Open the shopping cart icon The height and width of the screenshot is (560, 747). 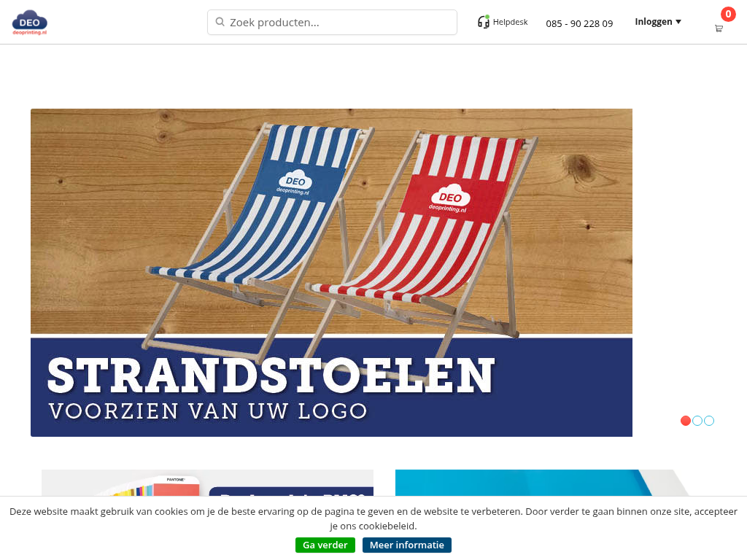tap(719, 28)
